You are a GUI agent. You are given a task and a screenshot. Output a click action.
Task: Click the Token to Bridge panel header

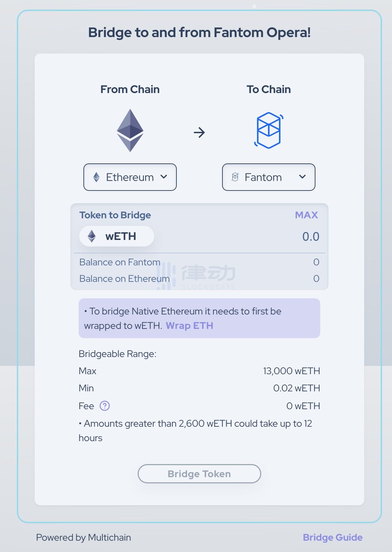point(115,215)
